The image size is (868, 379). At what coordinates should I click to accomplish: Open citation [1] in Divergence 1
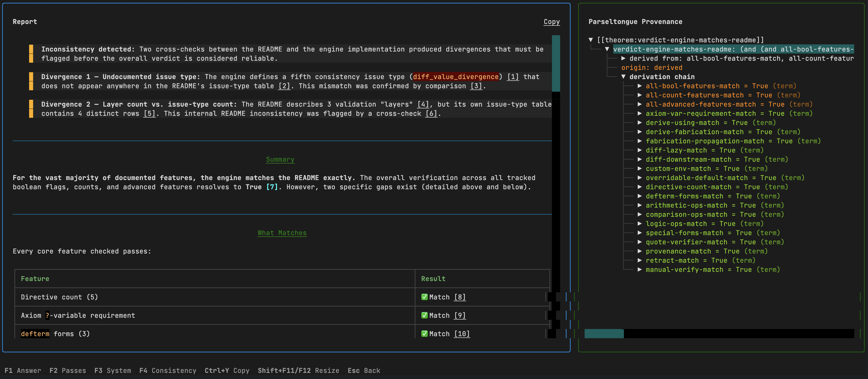coord(513,77)
